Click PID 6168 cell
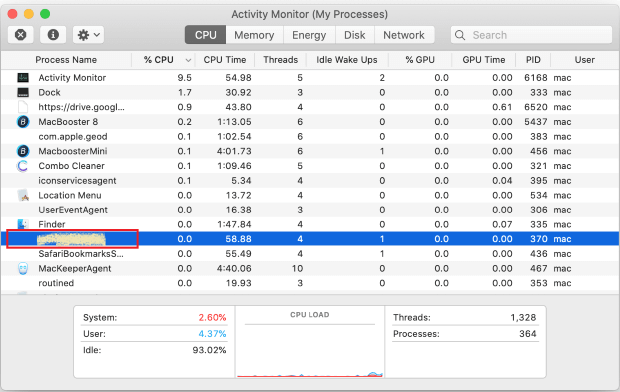 coord(536,78)
